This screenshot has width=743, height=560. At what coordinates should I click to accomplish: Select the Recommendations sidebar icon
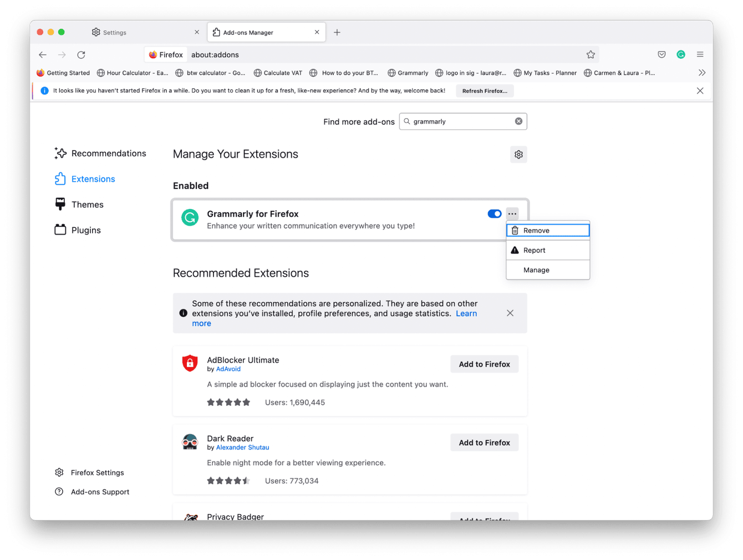(x=60, y=153)
